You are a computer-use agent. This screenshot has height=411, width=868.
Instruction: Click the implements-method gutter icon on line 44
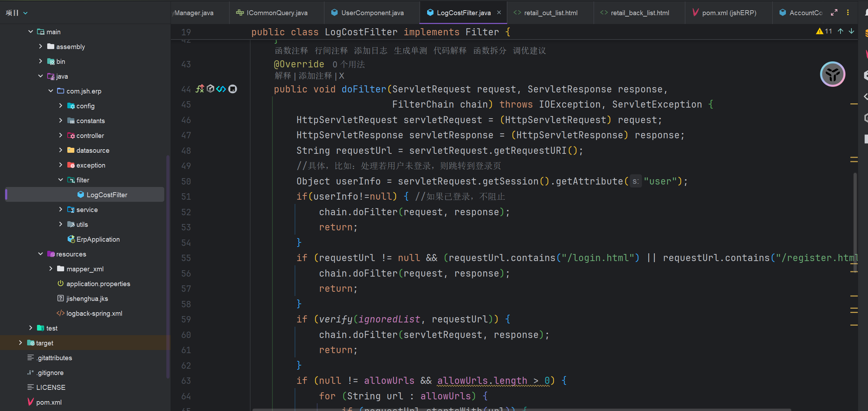(x=200, y=89)
